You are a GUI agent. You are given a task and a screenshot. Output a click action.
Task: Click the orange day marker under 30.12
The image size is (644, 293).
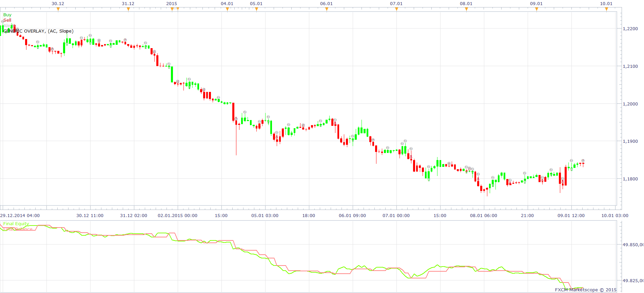pyautogui.click(x=58, y=9)
